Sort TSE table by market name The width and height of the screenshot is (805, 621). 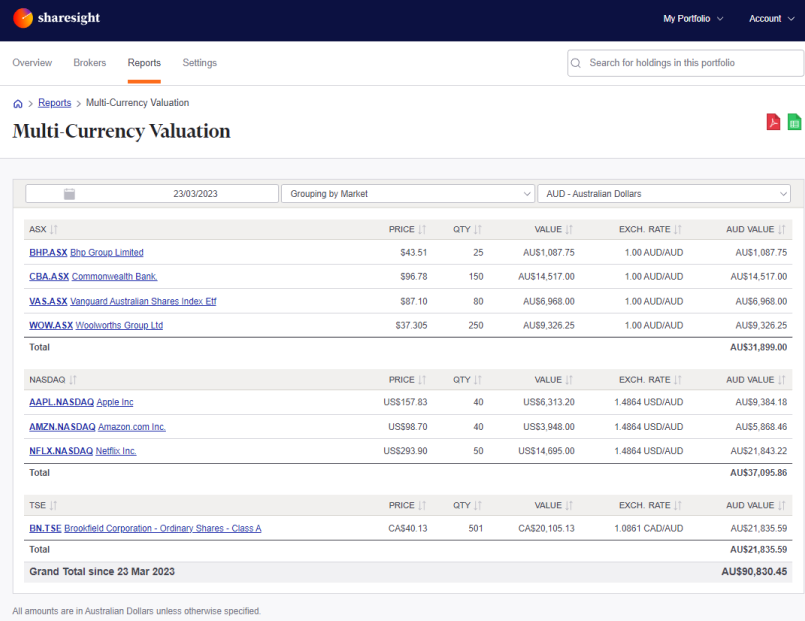53,506
